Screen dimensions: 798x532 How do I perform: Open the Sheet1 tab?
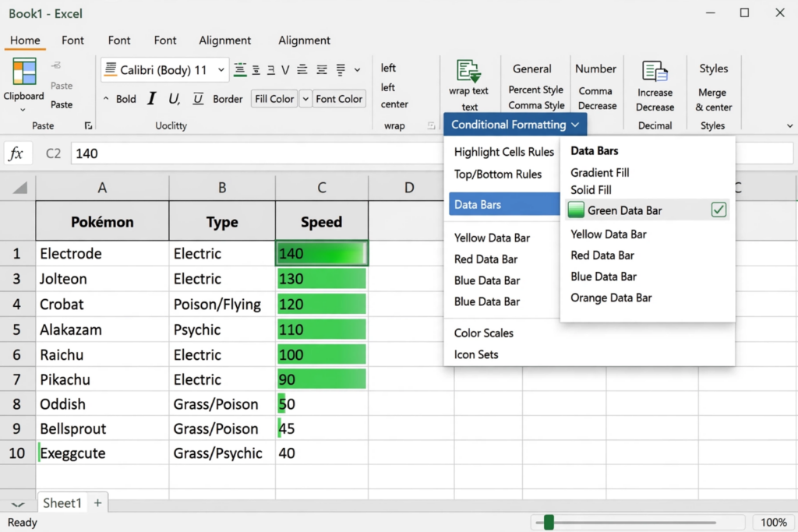coord(62,503)
